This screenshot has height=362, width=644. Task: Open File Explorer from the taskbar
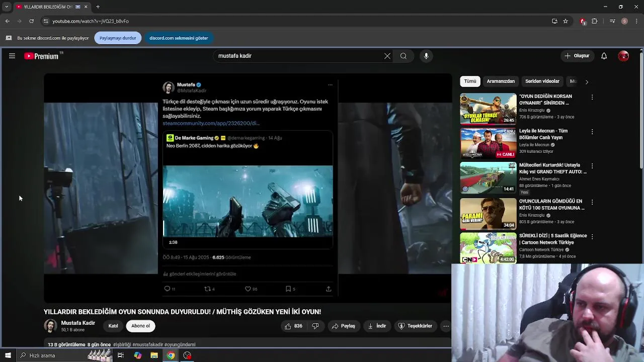(154, 355)
